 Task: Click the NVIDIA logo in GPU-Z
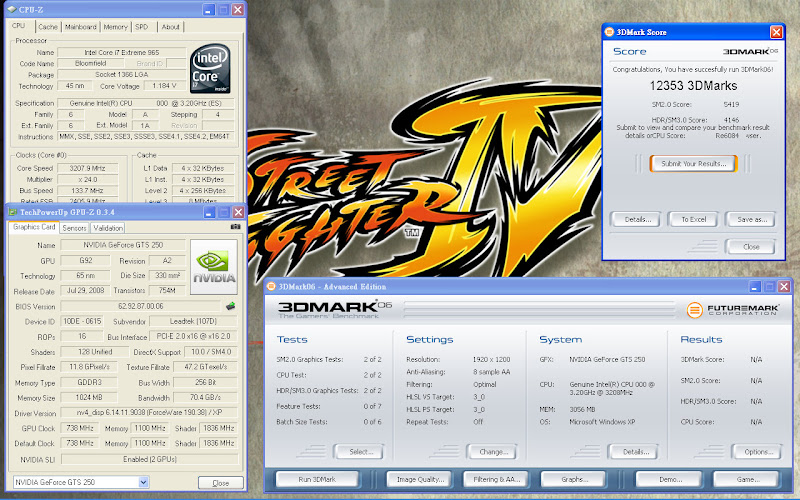click(x=214, y=267)
